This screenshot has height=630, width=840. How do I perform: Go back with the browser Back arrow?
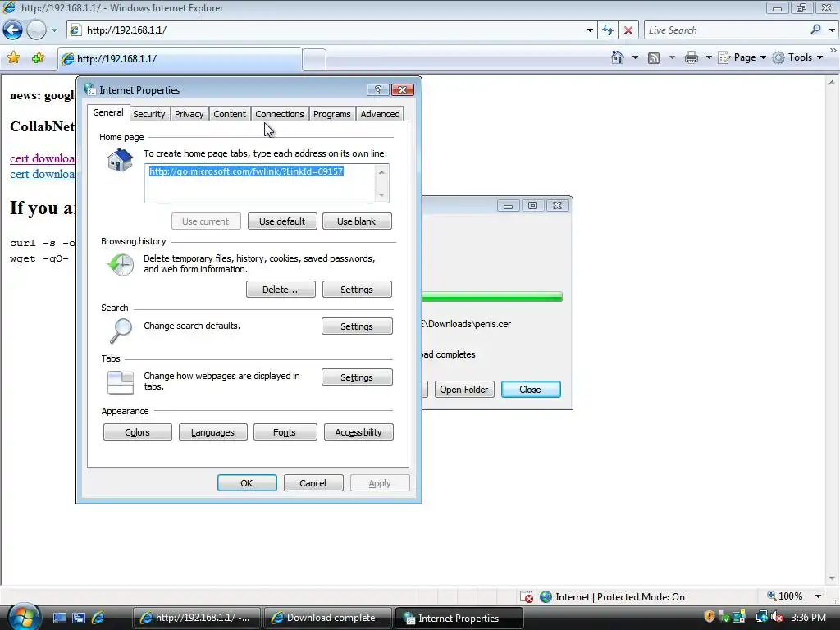pos(13,30)
